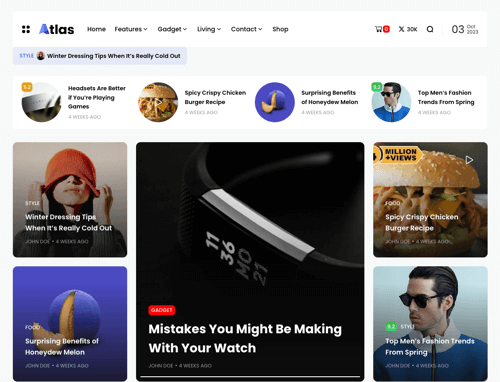Click the 9.2 score badge on fashion card
The height and width of the screenshot is (382, 500).
391,326
